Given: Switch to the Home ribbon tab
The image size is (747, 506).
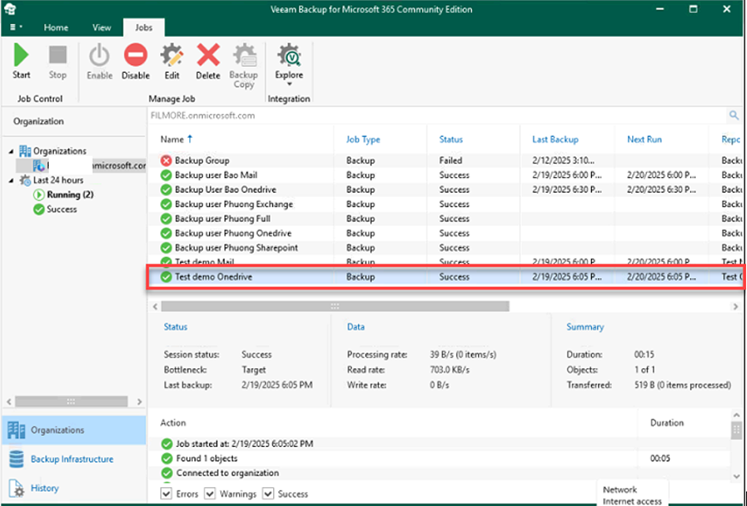Looking at the screenshot, I should coord(56,28).
